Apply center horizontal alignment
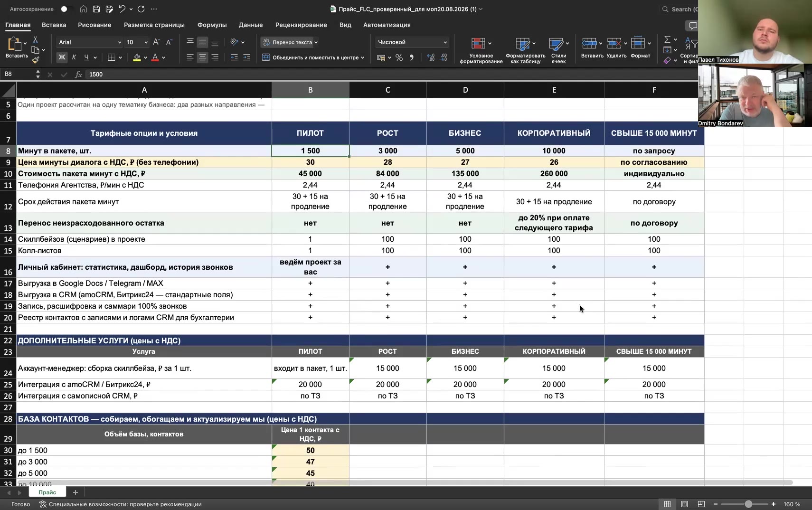Screen dimensions: 812x510 point(202,57)
